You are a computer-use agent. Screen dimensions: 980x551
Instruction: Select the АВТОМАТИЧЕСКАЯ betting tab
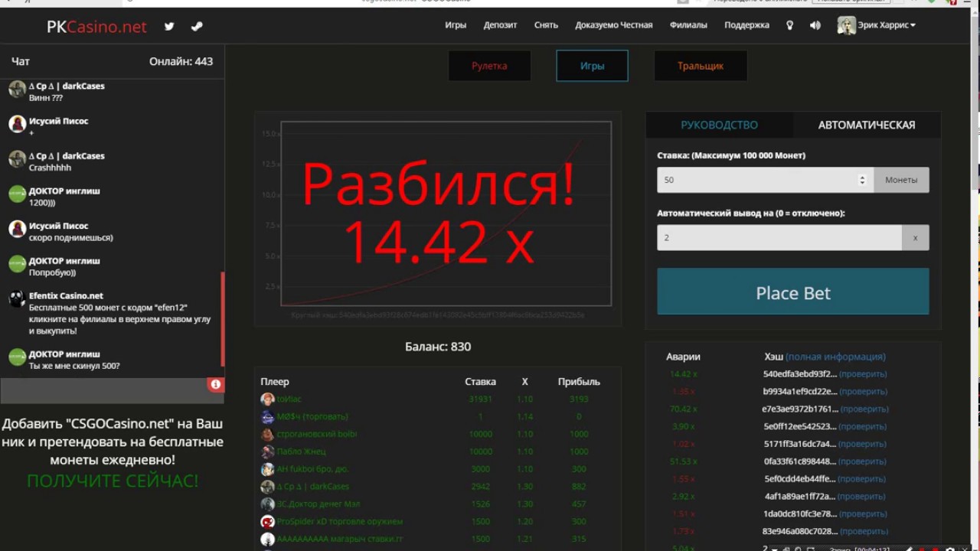pyautogui.click(x=867, y=125)
